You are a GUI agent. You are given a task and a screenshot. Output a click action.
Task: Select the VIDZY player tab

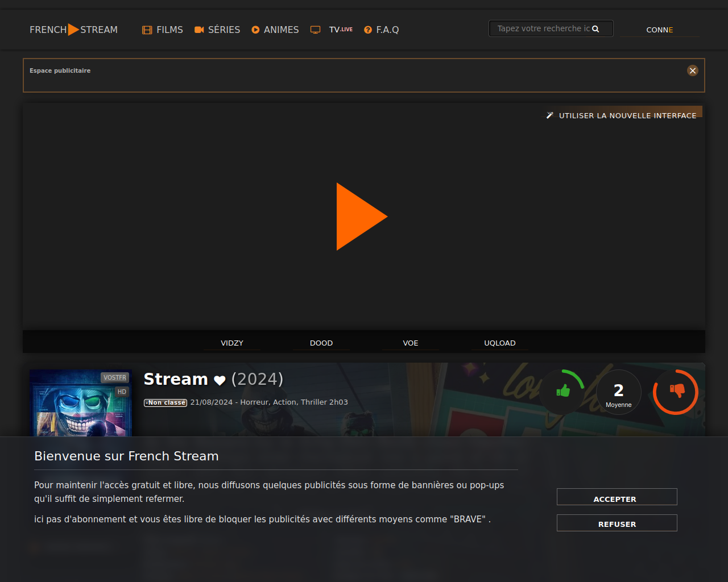pos(232,343)
